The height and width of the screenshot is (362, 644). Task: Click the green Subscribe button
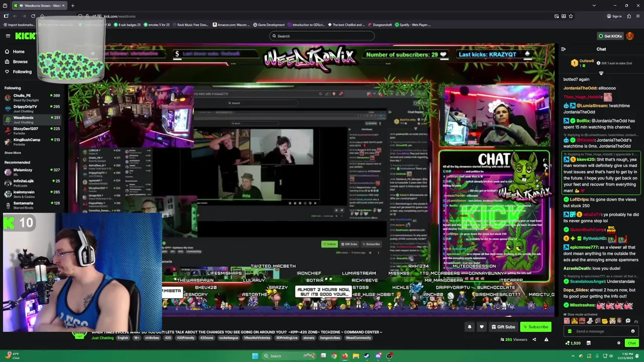pos(535,327)
